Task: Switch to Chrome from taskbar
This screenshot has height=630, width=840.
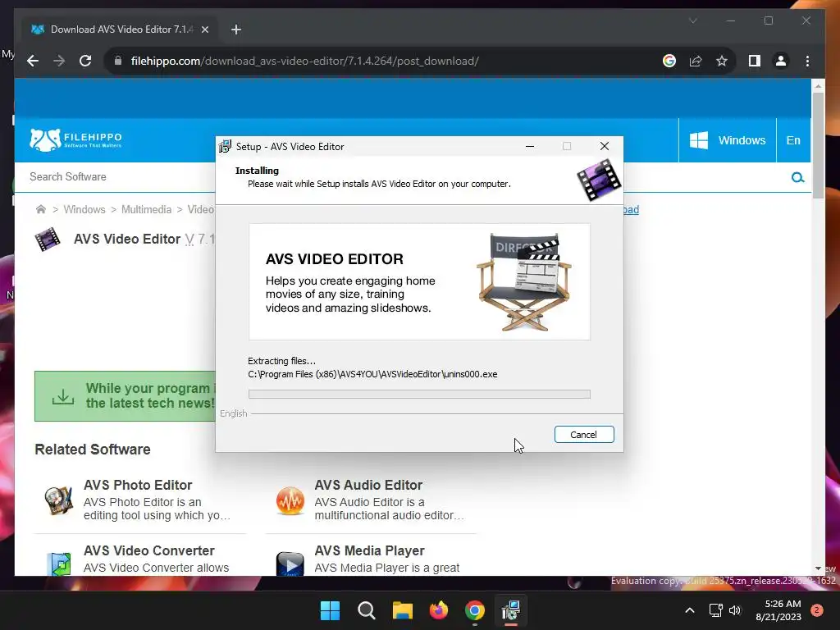Action: tap(475, 610)
